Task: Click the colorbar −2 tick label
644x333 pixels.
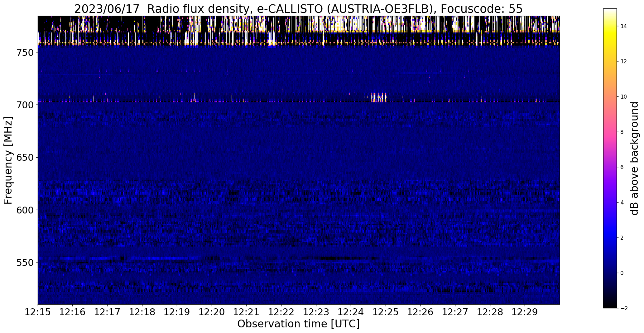Action: [624, 308]
